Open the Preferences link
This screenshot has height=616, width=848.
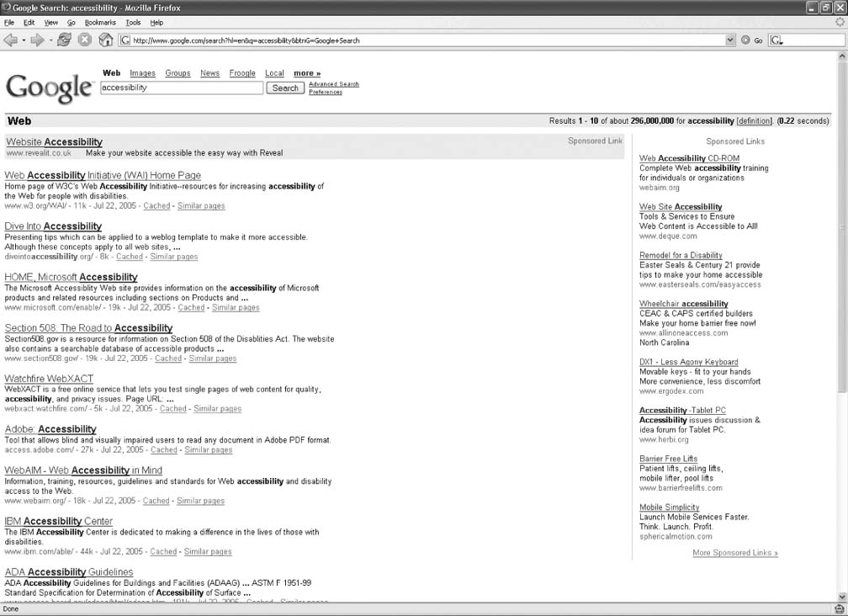tap(326, 92)
